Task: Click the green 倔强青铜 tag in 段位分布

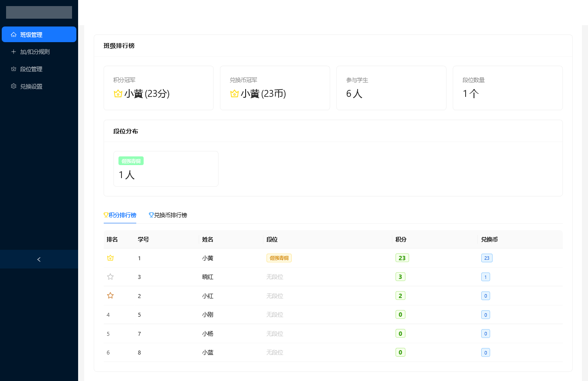Action: click(131, 161)
